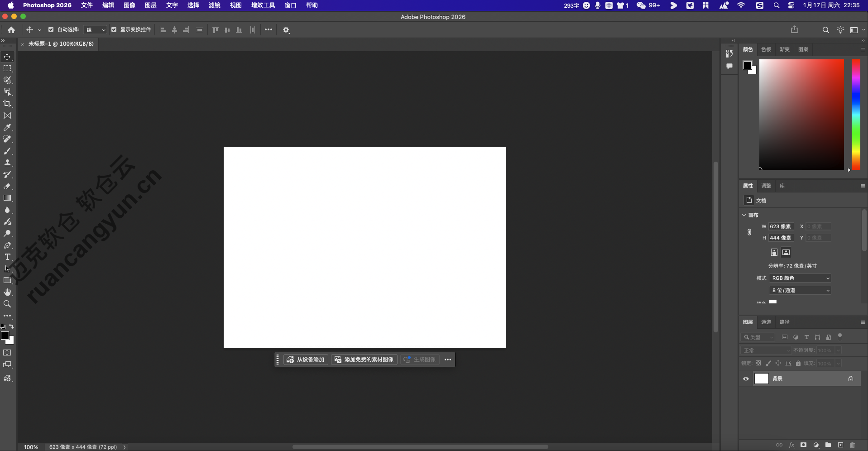Select the Crop tool
Screen dimensions: 868x451
7,104
